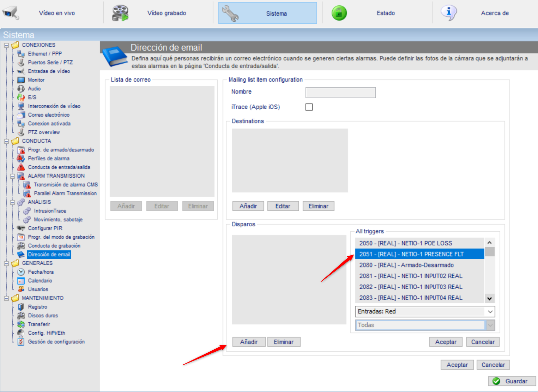The width and height of the screenshot is (538, 392).
Task: Enable the iTrace (Apple iOS) checkbox
Action: 309,107
